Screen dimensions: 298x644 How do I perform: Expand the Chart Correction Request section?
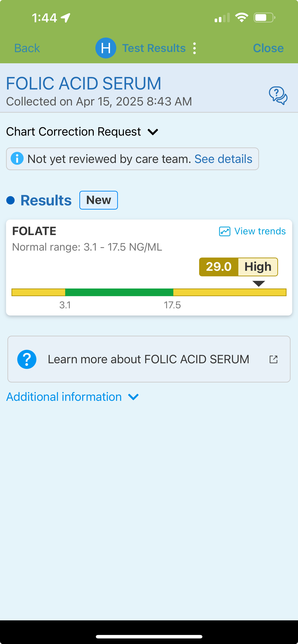(73, 132)
